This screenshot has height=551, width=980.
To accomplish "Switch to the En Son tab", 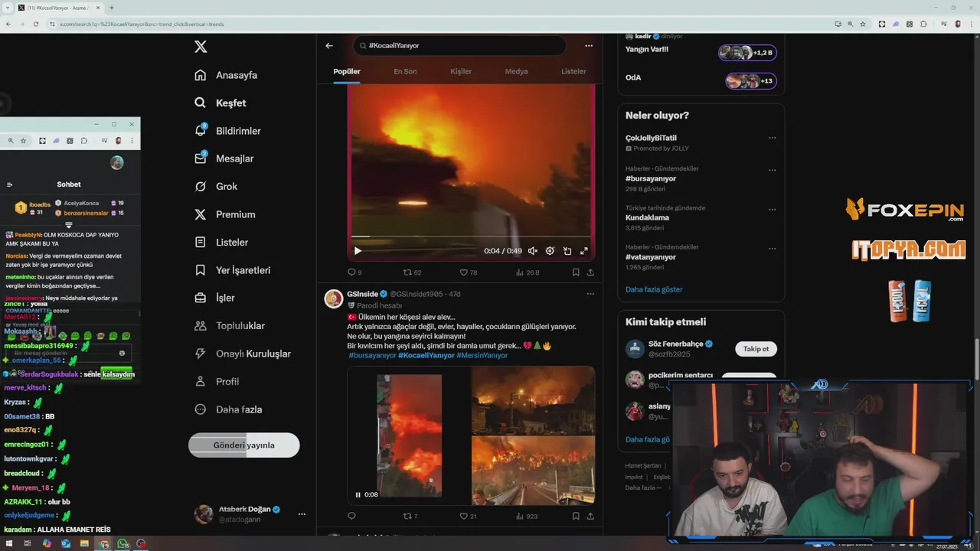I will point(405,71).
